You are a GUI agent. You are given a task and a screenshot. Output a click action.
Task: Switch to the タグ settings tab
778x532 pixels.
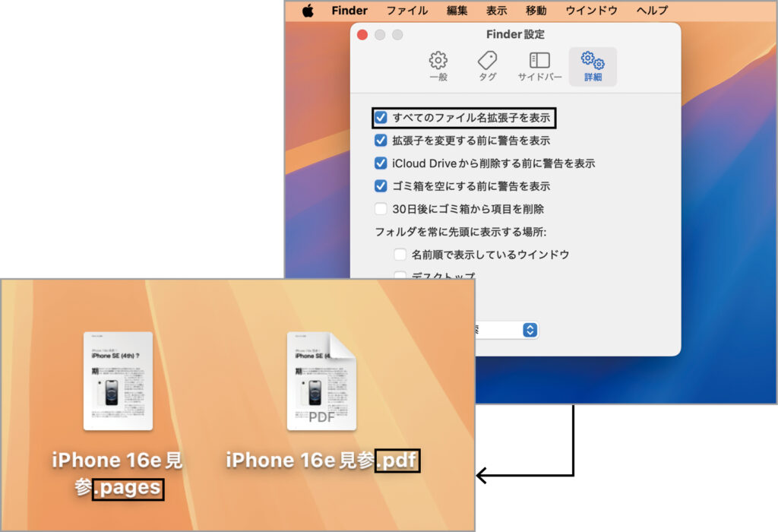click(x=487, y=67)
